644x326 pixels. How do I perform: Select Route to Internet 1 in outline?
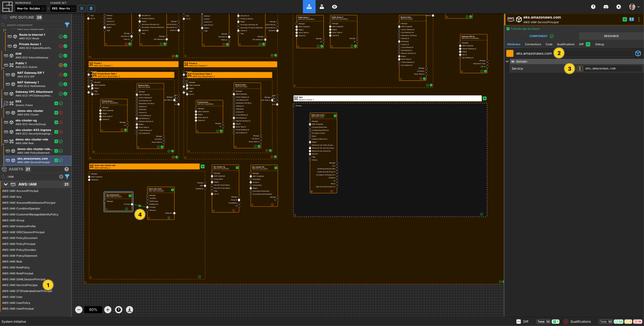point(32,37)
